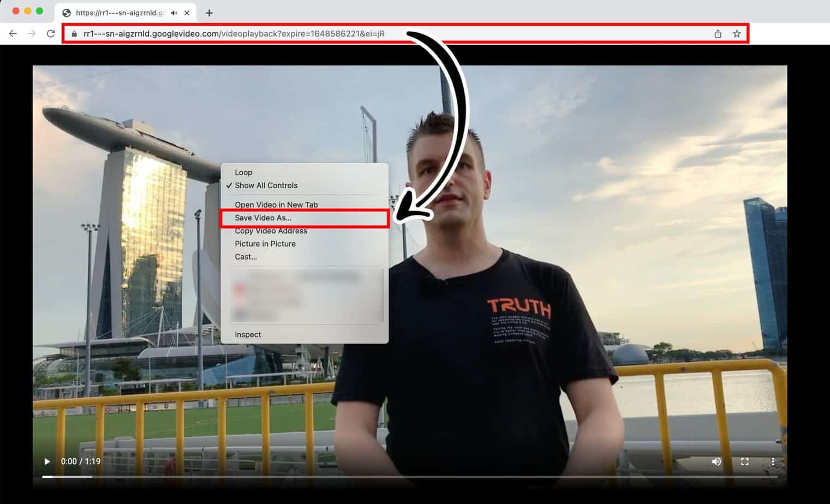Enable Loop in the context menu

point(304,172)
